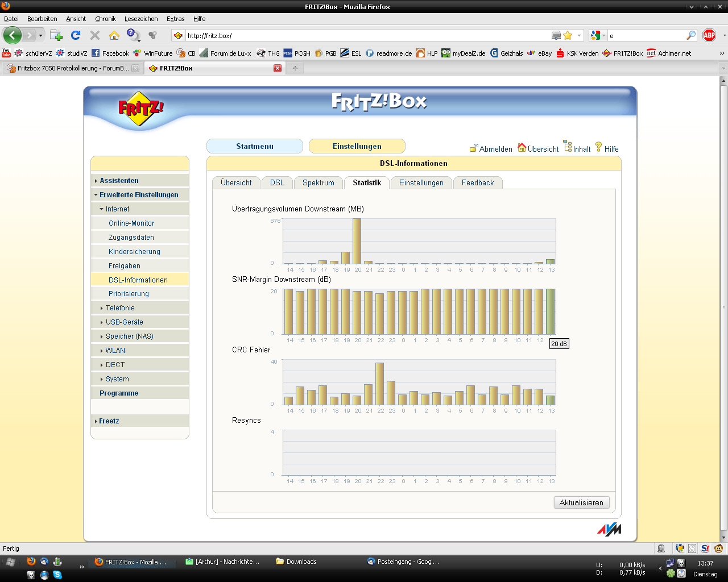This screenshot has height=582, width=728.
Task: Click the Aktualisieren button
Action: [x=581, y=502]
